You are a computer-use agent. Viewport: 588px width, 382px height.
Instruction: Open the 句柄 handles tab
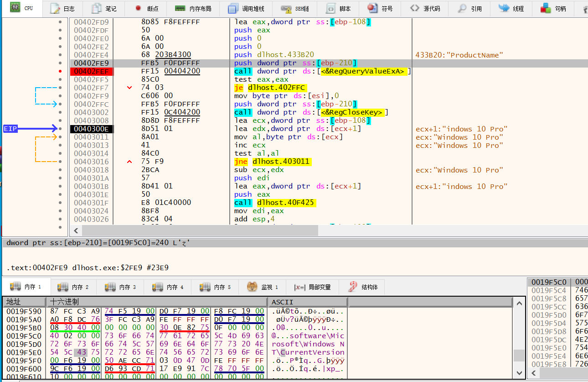[x=553, y=8]
